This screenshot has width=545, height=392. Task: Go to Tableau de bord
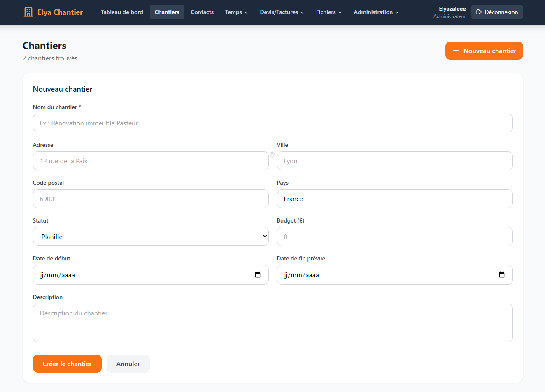coord(122,12)
